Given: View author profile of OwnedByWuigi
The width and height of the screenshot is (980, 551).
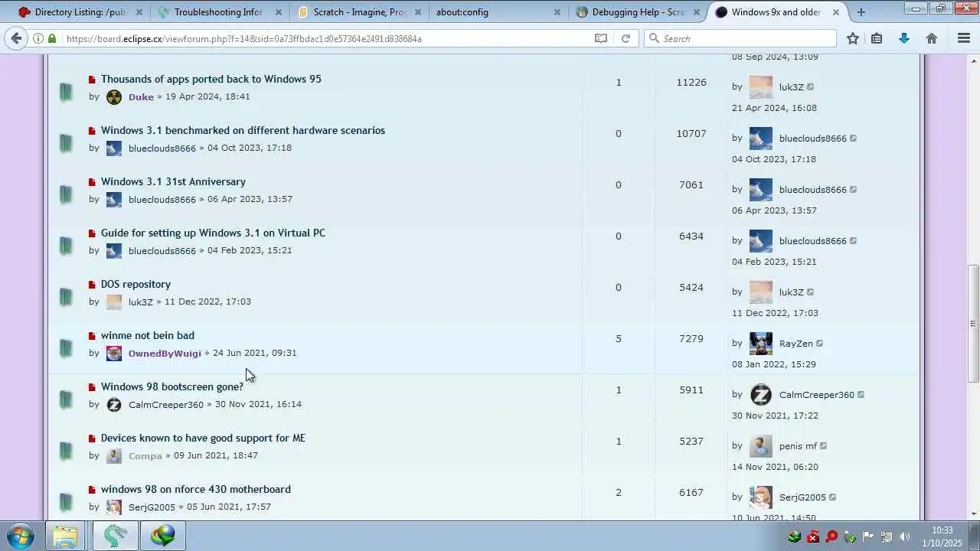Looking at the screenshot, I should pos(165,353).
